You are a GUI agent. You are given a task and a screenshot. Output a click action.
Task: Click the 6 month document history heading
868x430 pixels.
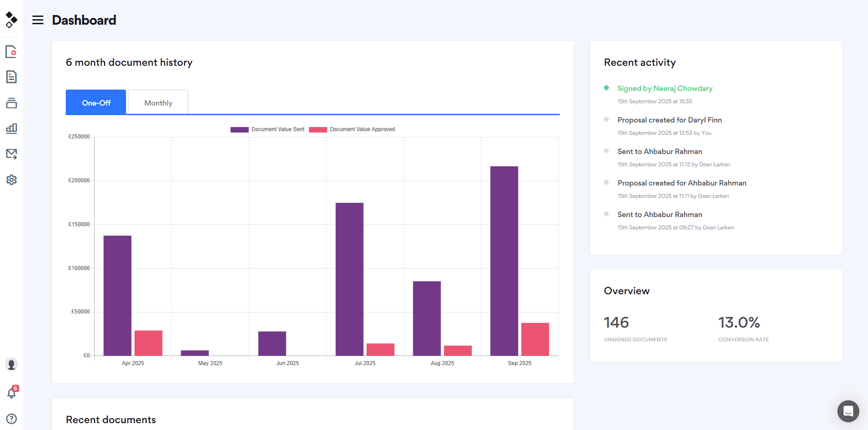(129, 63)
